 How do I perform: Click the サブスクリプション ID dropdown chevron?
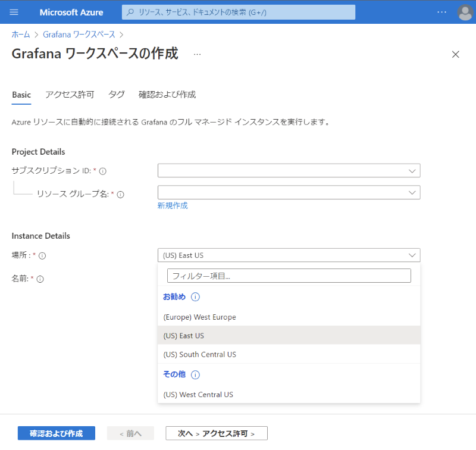pos(412,171)
